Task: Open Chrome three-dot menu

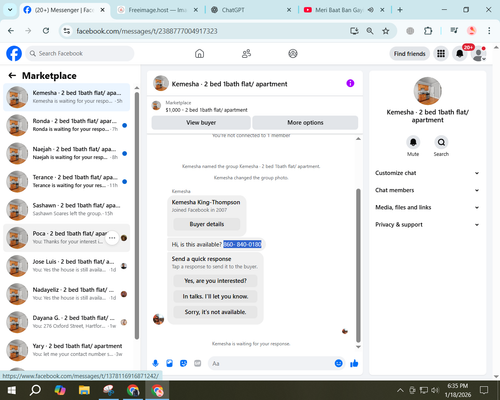Action: click(x=489, y=31)
